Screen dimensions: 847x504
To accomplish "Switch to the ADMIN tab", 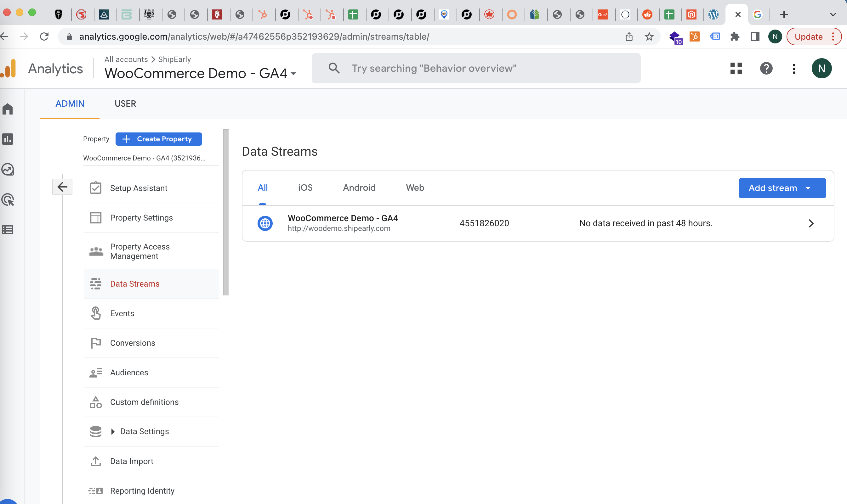I will (x=70, y=104).
